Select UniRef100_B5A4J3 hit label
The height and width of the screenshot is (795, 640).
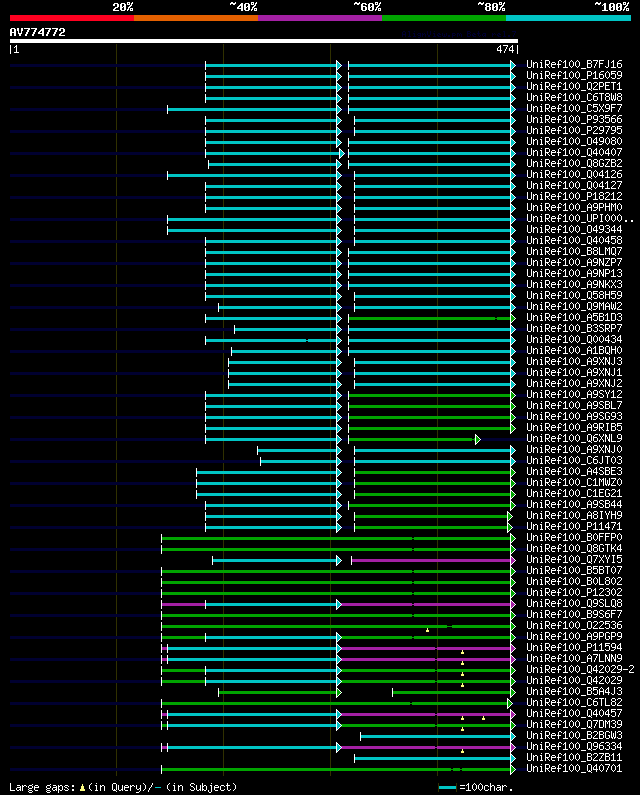coord(574,692)
